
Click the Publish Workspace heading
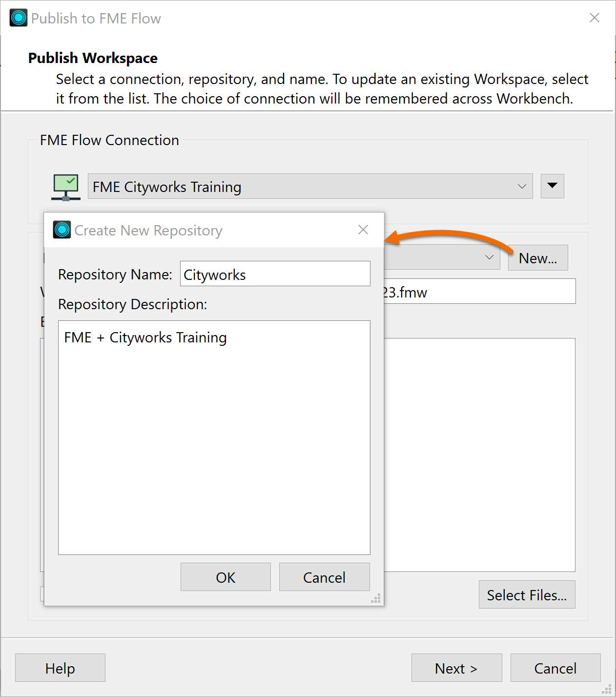click(x=93, y=58)
